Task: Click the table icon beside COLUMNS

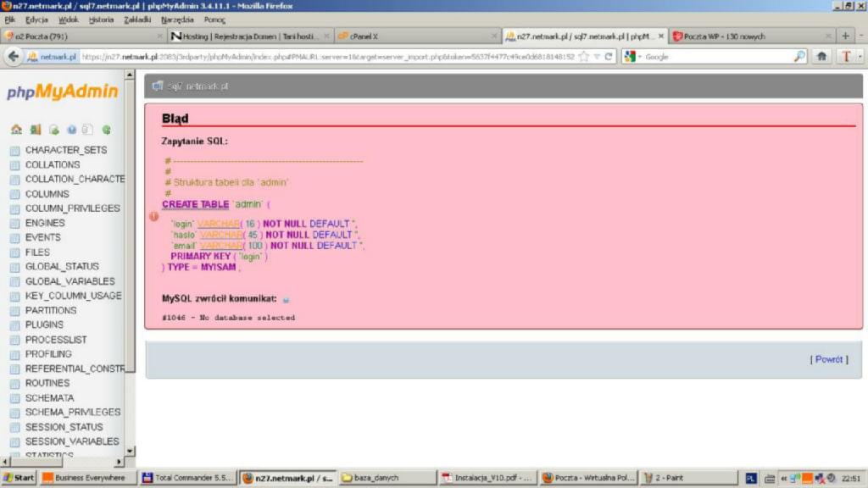Action: tap(15, 194)
